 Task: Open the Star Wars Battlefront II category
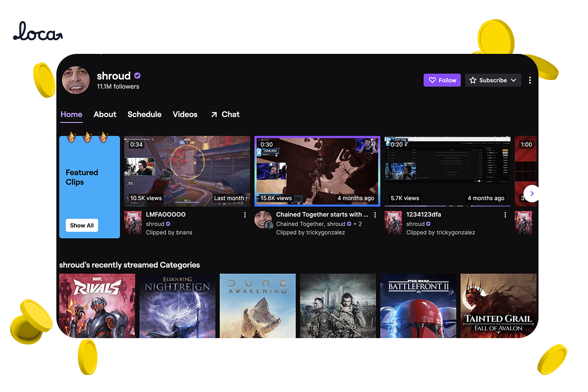pyautogui.click(x=418, y=306)
